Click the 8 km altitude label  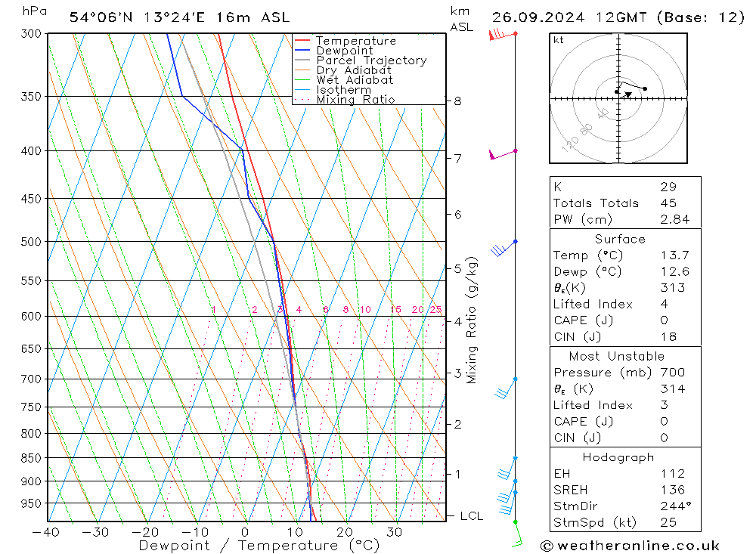457,101
